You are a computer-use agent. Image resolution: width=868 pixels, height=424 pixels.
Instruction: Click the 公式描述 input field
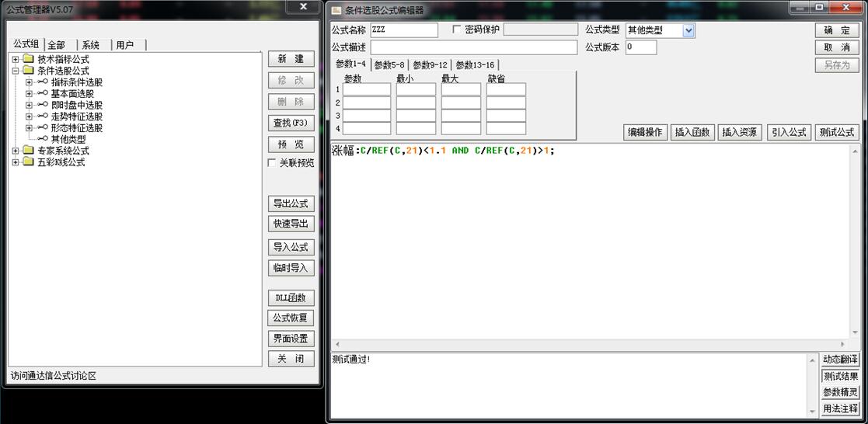473,47
